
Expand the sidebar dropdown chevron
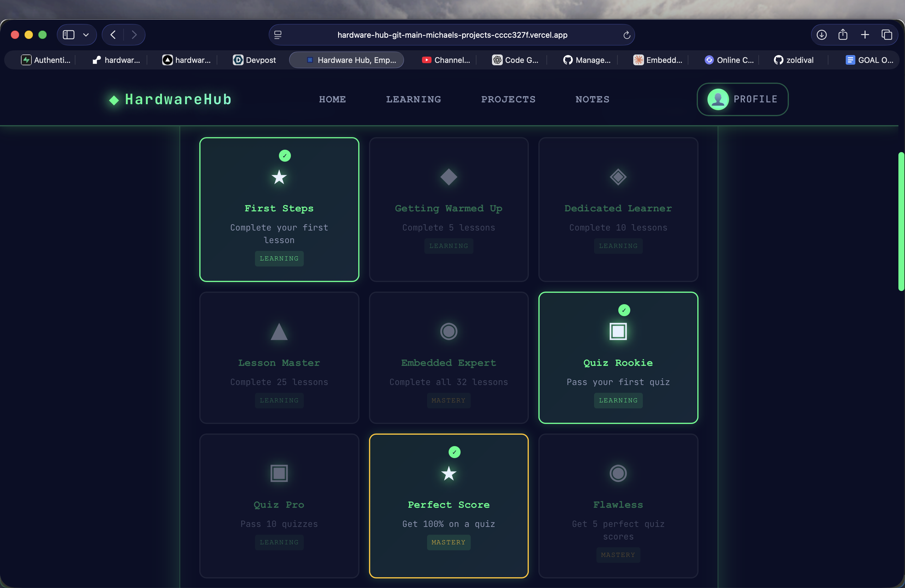[x=86, y=35]
